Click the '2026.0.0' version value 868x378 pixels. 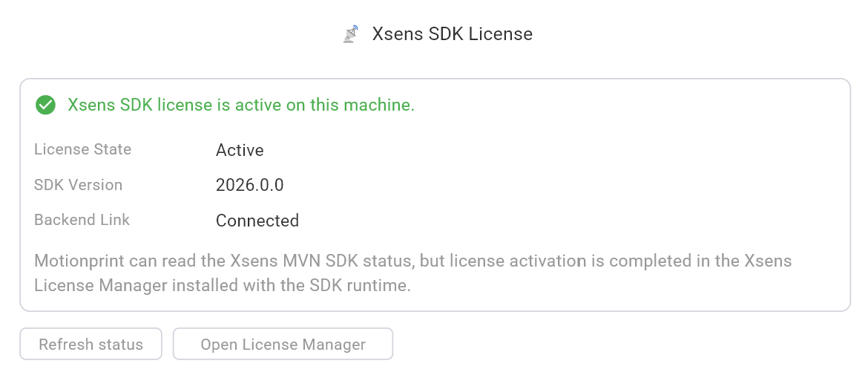click(x=250, y=185)
